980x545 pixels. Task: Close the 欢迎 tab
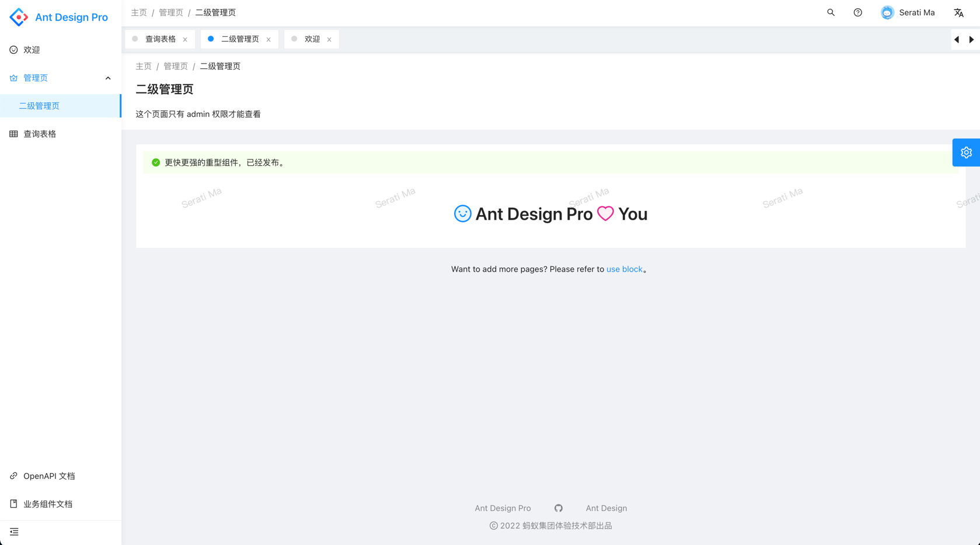[x=329, y=40]
